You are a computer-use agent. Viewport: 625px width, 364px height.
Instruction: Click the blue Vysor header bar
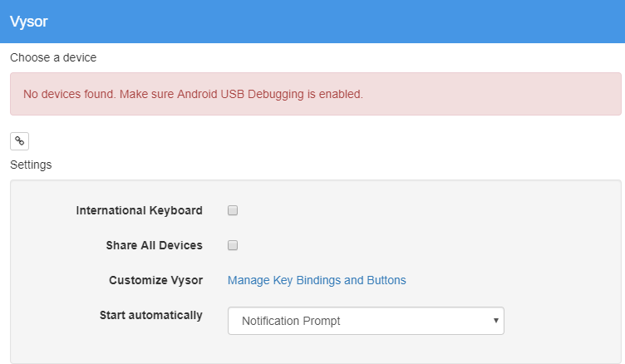point(312,22)
